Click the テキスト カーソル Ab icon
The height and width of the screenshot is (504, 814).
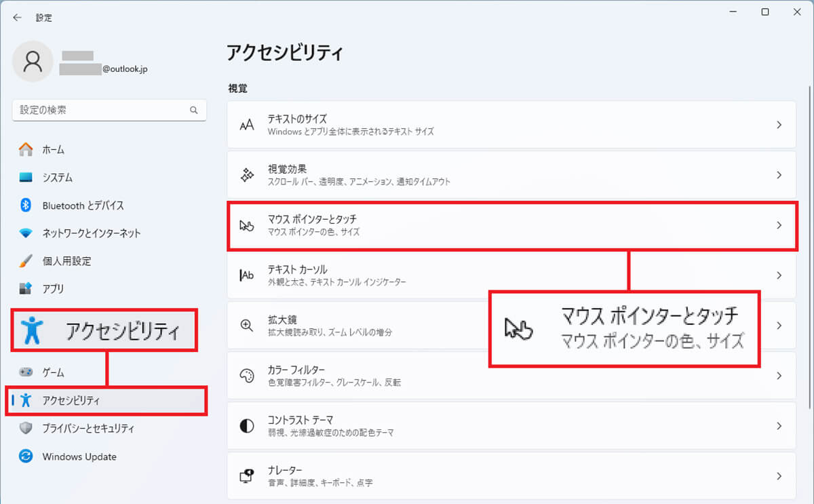247,275
